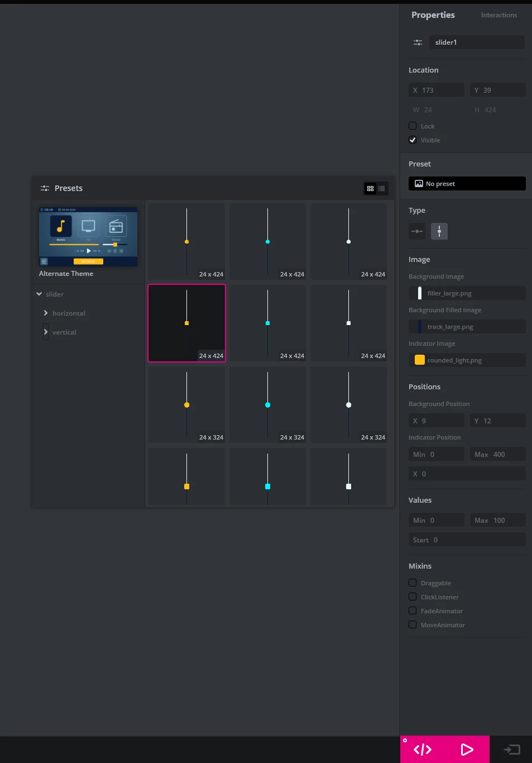Select cyan round 24 x 324 preset
The width and height of the screenshot is (532, 763).
click(x=267, y=404)
